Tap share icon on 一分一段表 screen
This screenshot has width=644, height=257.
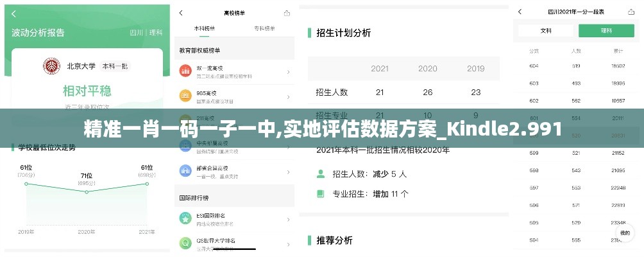click(631, 12)
